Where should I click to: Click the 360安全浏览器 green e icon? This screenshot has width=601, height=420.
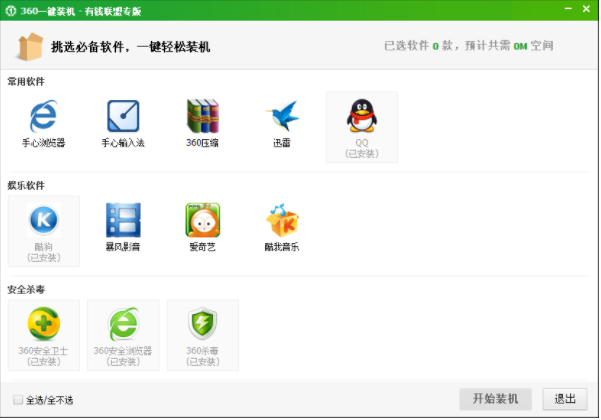pyautogui.click(x=123, y=324)
